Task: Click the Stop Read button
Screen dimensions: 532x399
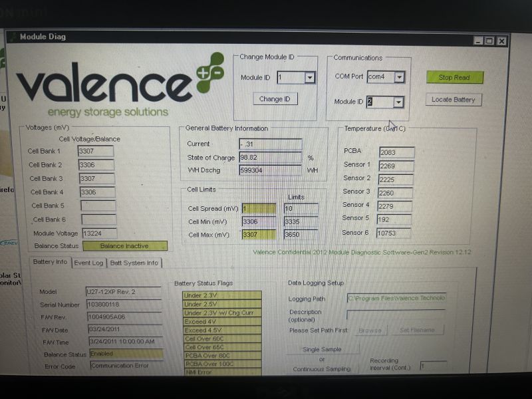Action: click(455, 77)
